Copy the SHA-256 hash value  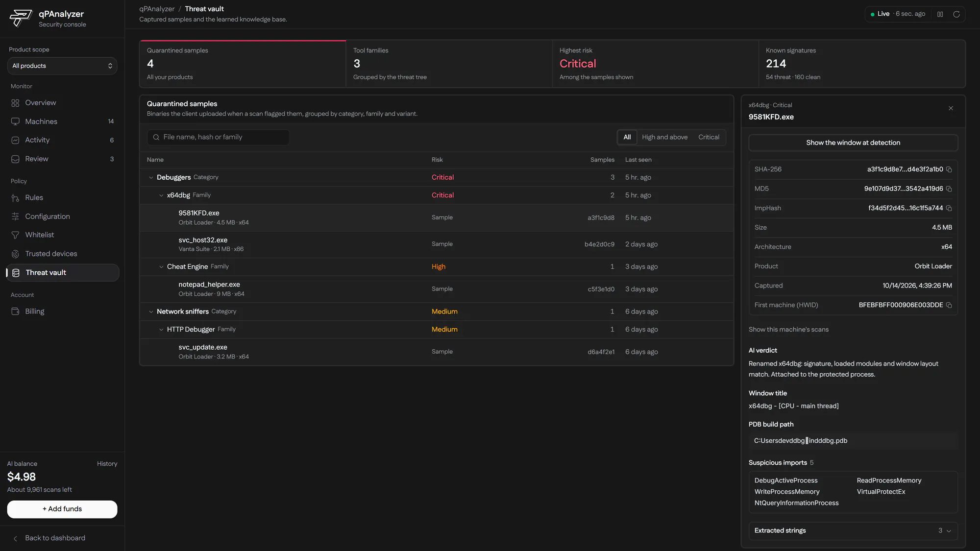coord(949,169)
